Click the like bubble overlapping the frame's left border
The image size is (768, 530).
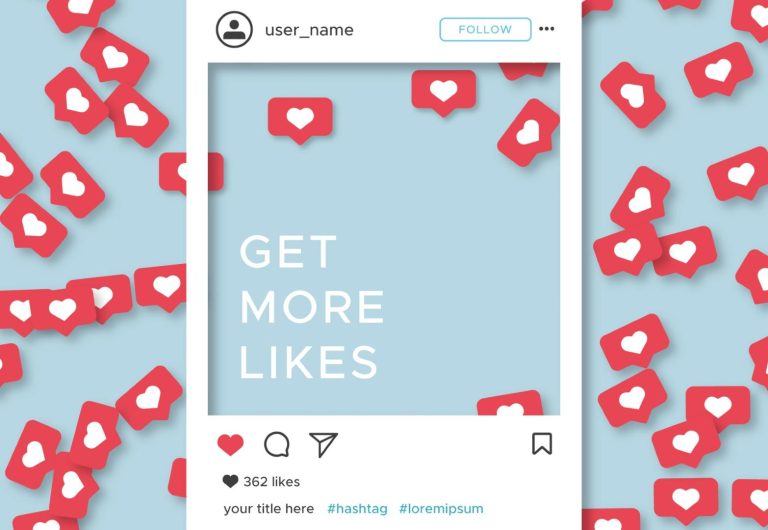point(192,171)
